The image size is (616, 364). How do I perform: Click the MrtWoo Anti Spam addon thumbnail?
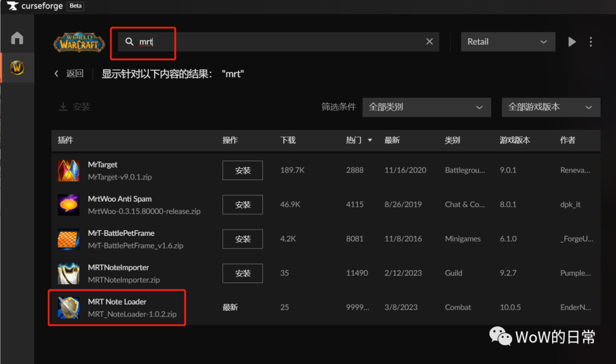click(68, 205)
